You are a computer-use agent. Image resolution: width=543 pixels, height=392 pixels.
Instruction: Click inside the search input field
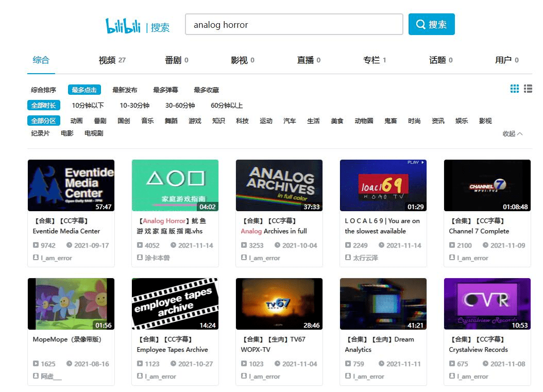tap(294, 24)
